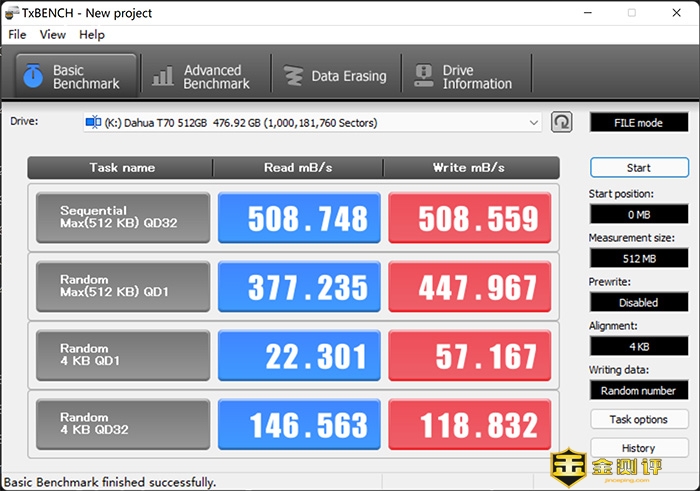
Task: Open the History button
Action: tap(639, 448)
